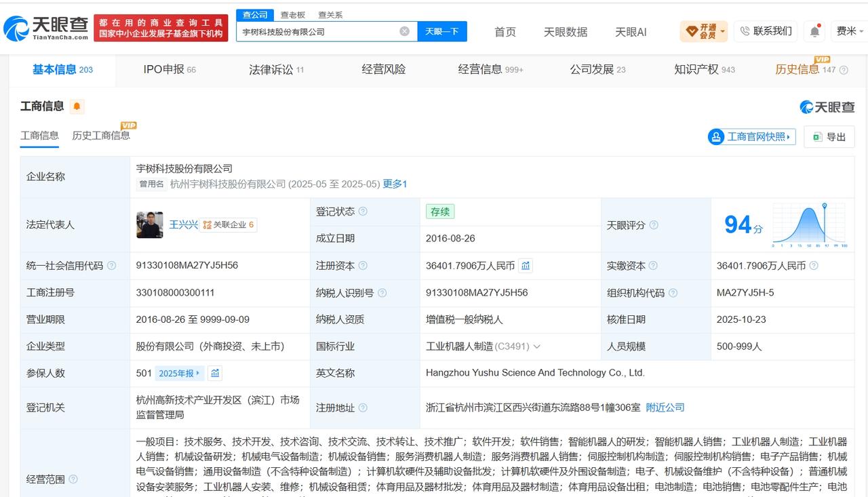Click the 94分 score distribution chart

[810, 225]
